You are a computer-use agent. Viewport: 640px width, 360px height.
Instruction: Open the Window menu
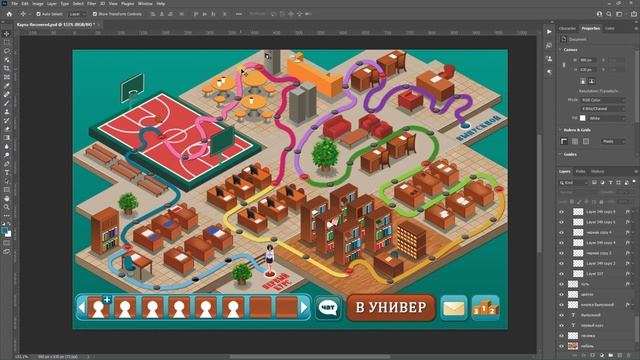[145, 4]
